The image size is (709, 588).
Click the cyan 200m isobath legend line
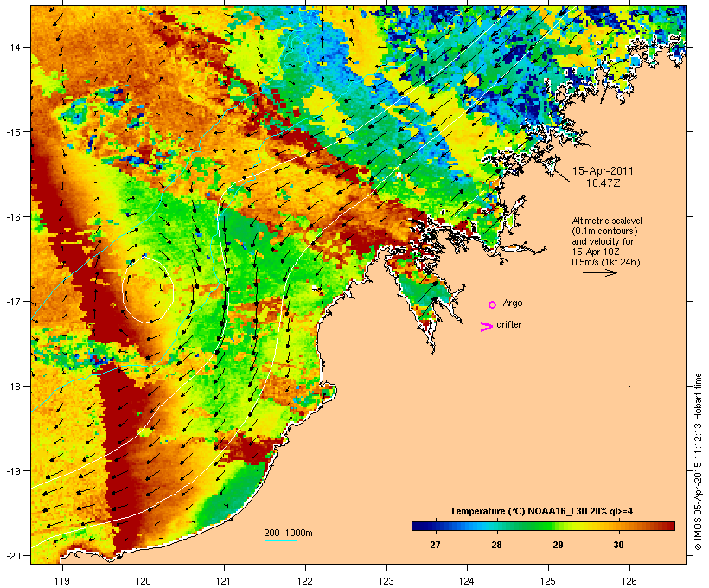(280, 540)
